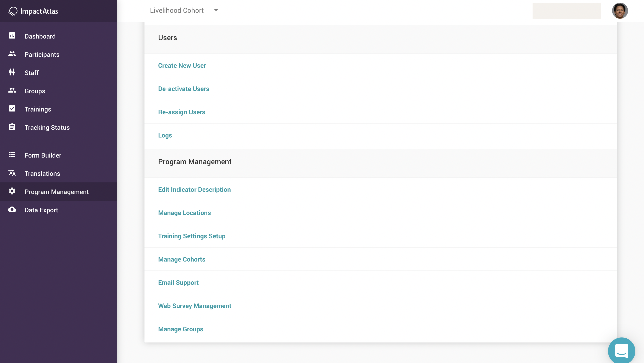Open the Dashboard from the sidebar icon
Viewport: 644px width, 363px height.
(x=12, y=36)
